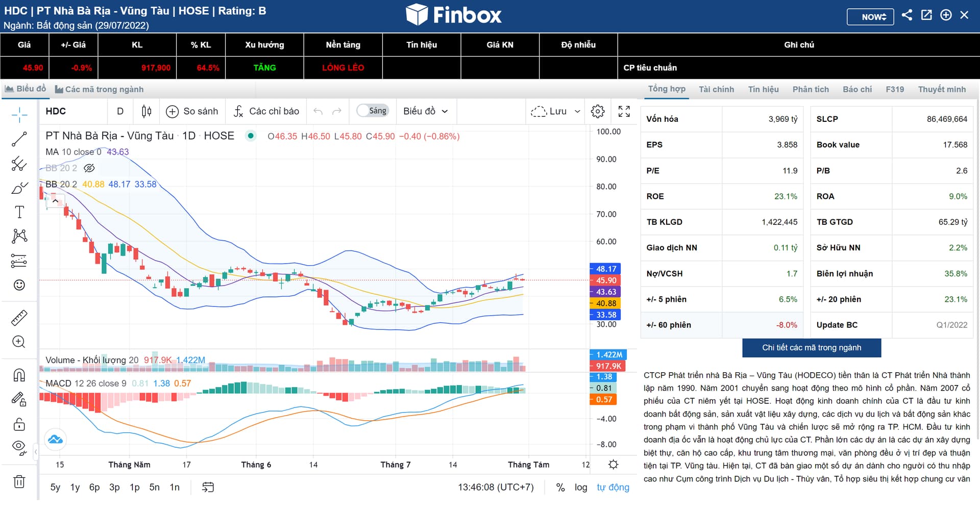This screenshot has width=980, height=513.
Task: Select the brush drawing tool
Action: [19, 188]
